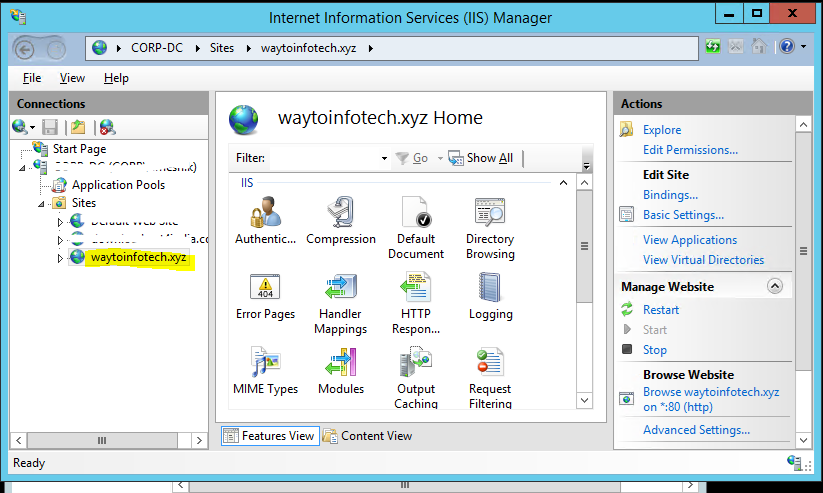Open the help icon in the toolbar
The height and width of the screenshot is (493, 823).
click(787, 47)
